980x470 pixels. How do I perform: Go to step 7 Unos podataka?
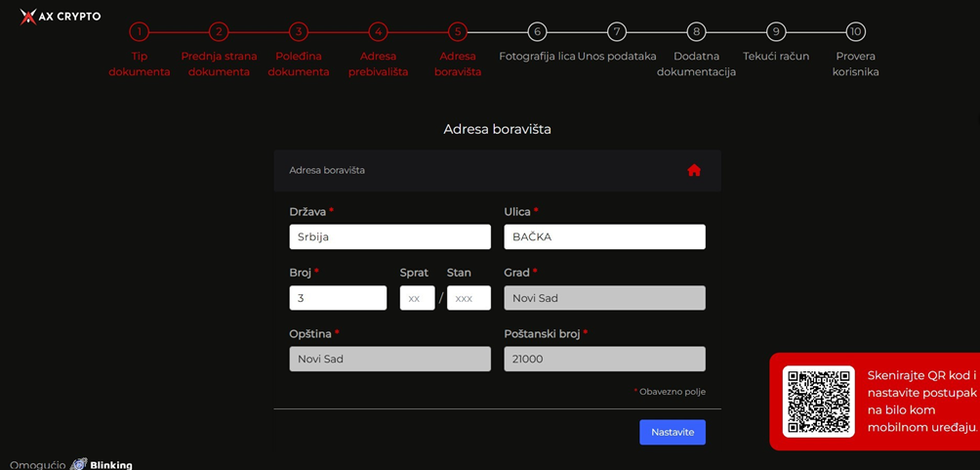point(617,31)
